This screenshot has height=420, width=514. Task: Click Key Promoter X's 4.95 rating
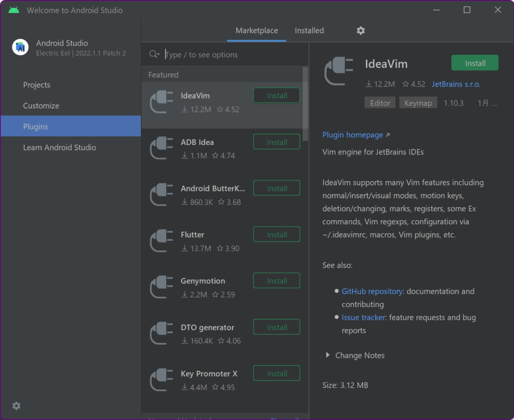coord(223,387)
